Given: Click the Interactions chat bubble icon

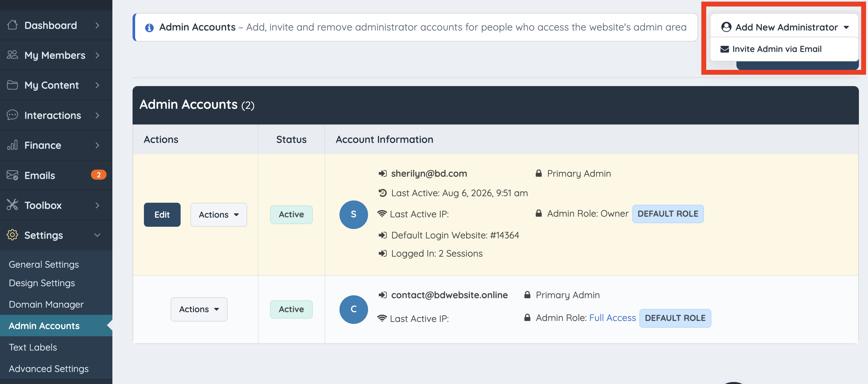Looking at the screenshot, I should coord(12,115).
